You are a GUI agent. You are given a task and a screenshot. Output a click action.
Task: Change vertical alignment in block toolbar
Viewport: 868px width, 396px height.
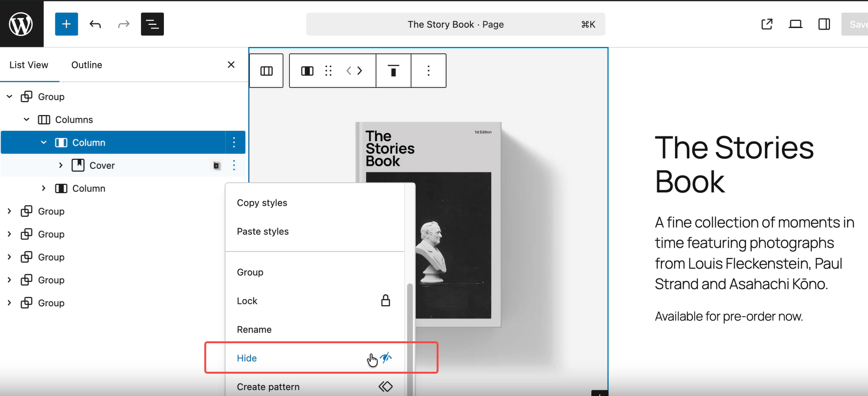(393, 71)
